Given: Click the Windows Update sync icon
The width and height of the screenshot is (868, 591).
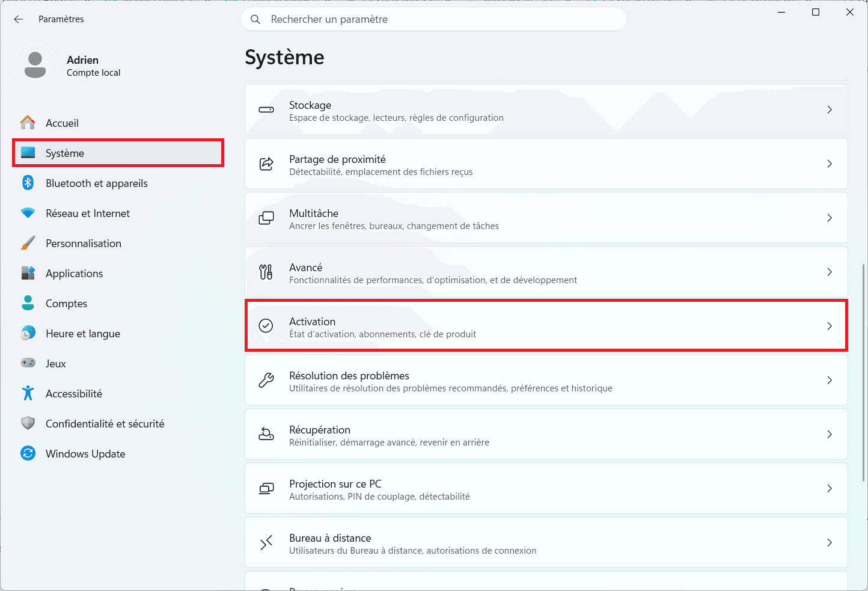Looking at the screenshot, I should 28,453.
